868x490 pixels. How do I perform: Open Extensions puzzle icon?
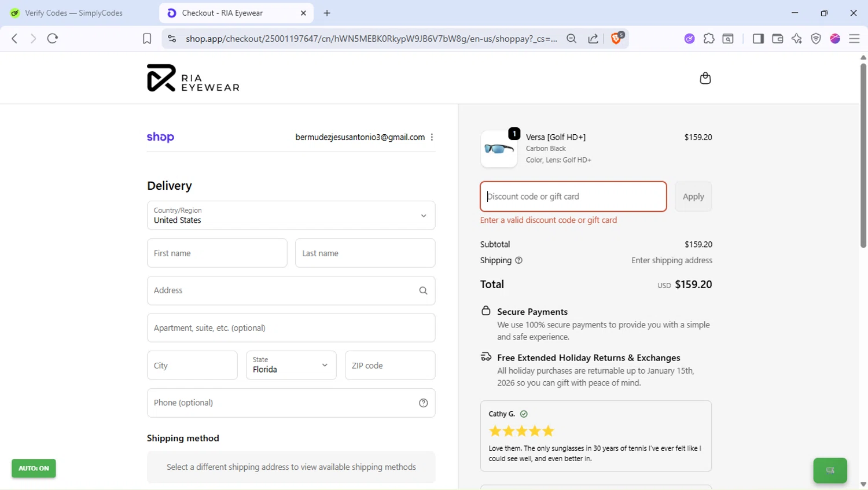click(x=709, y=39)
